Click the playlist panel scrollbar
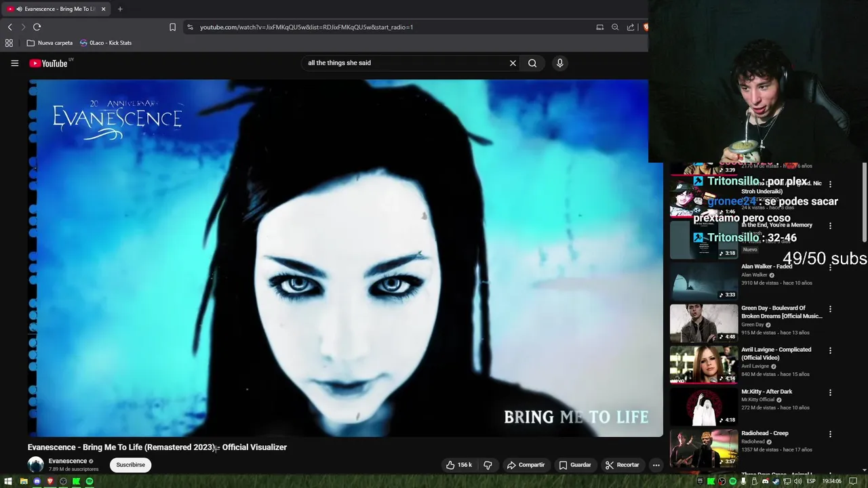868x488 pixels. [865, 203]
